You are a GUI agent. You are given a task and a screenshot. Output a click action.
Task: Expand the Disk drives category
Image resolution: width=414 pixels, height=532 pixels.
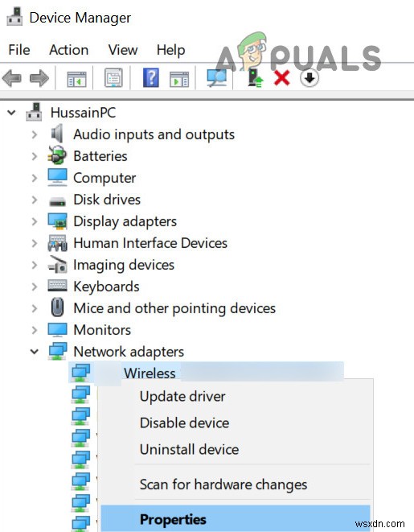pyautogui.click(x=35, y=200)
